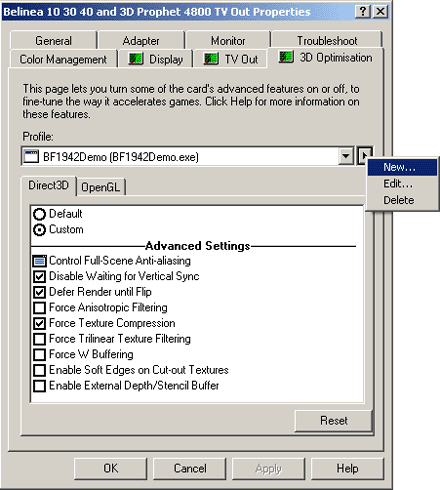Image resolution: width=440 pixels, height=490 pixels.
Task: Click the Full-Scene Anti-aliasing settings icon
Action: tap(40, 261)
